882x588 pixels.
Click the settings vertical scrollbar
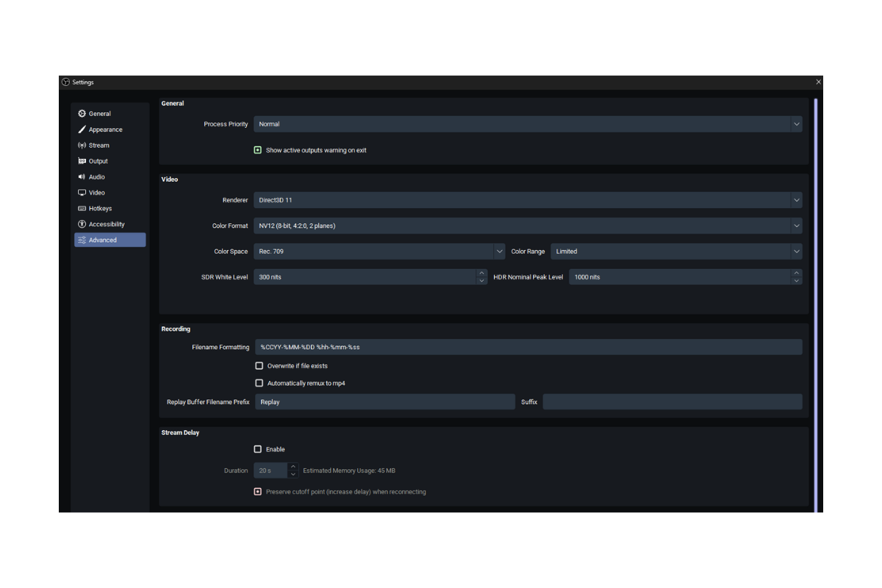pos(816,304)
